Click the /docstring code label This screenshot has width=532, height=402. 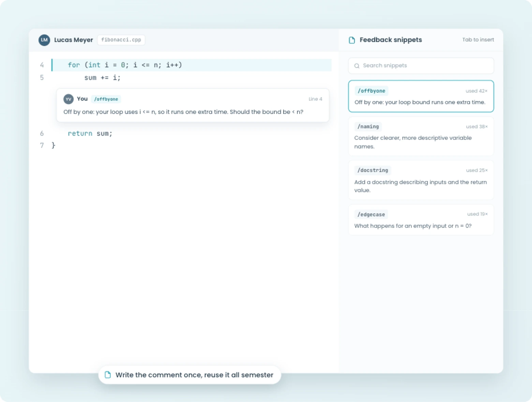[x=372, y=170]
